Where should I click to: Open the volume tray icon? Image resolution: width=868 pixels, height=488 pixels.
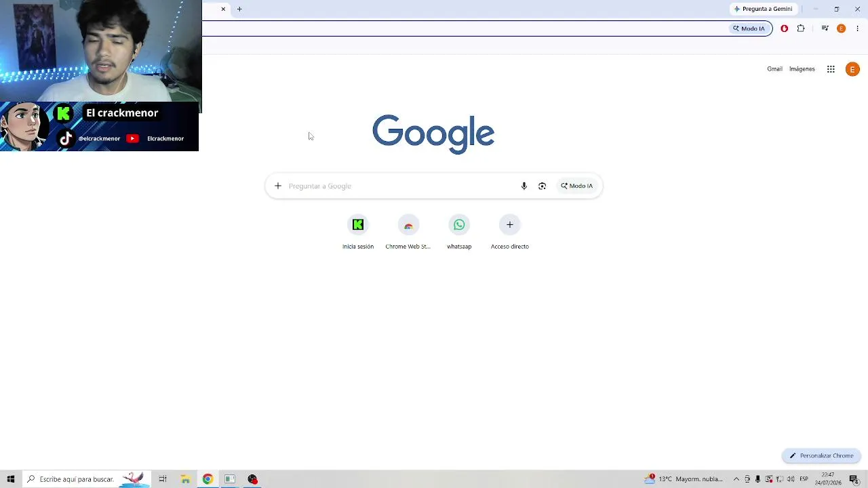pyautogui.click(x=791, y=479)
